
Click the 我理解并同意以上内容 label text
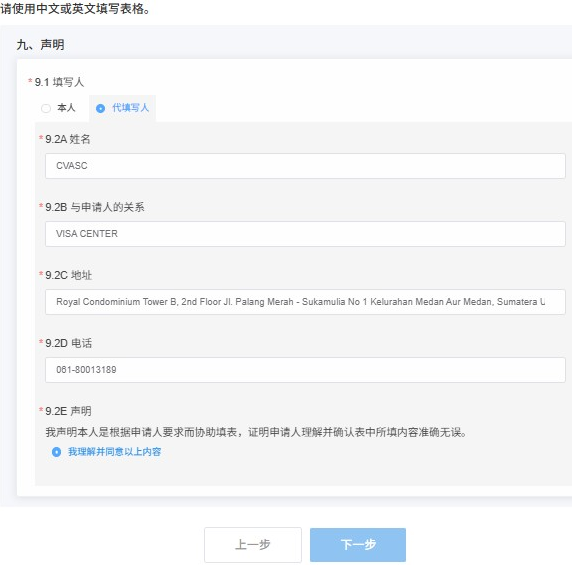point(115,452)
